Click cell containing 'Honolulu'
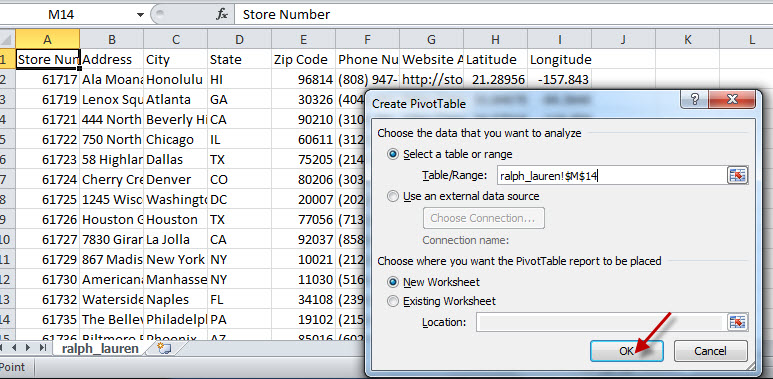Image resolution: width=773 pixels, height=379 pixels. pos(176,79)
